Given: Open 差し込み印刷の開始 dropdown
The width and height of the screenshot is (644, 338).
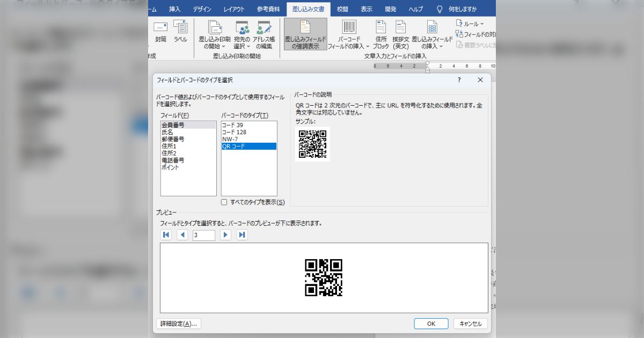Looking at the screenshot, I should (x=214, y=35).
